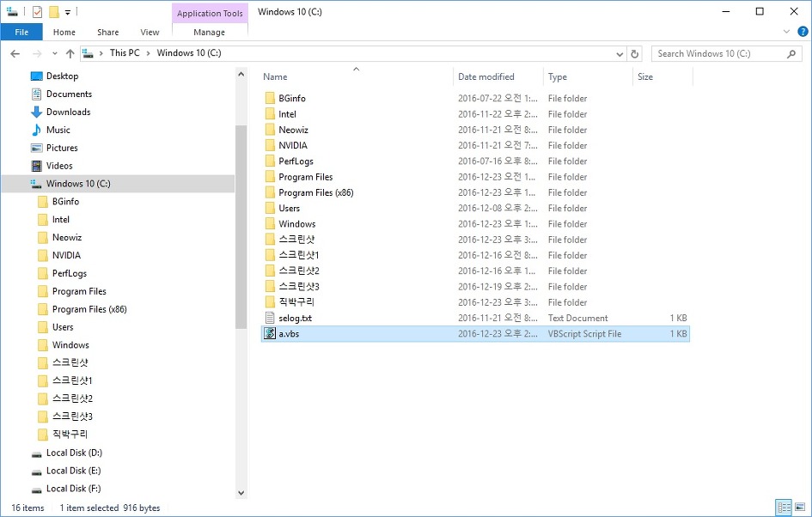Select NVIDIA folder in the navigation tree

click(x=66, y=255)
